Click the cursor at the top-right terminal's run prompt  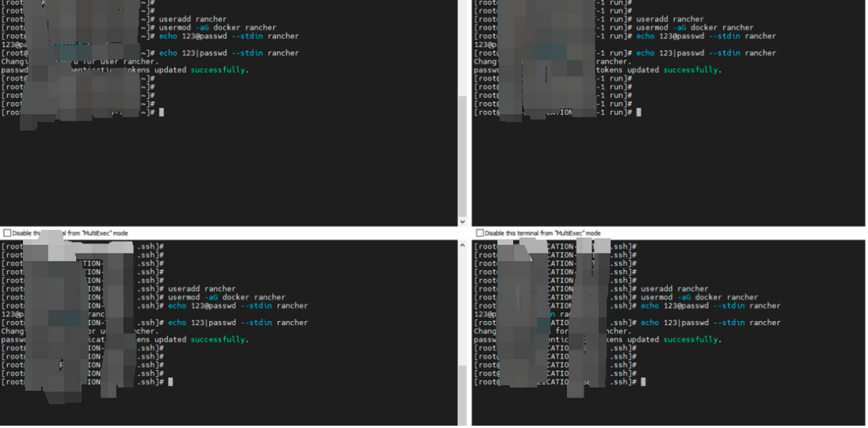coord(639,113)
